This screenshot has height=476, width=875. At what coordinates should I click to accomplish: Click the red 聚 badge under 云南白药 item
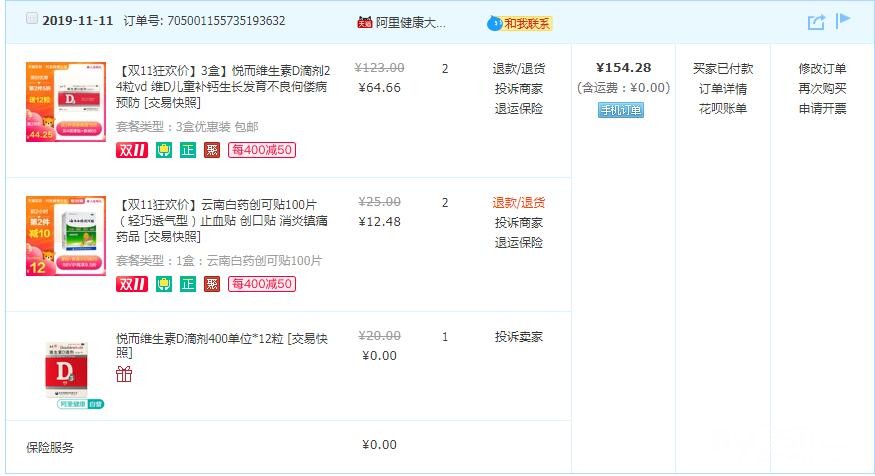pos(212,284)
